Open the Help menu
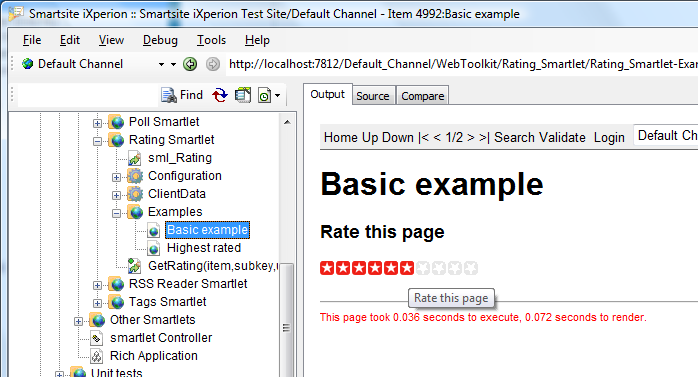This screenshot has height=377, width=698. pyautogui.click(x=257, y=40)
